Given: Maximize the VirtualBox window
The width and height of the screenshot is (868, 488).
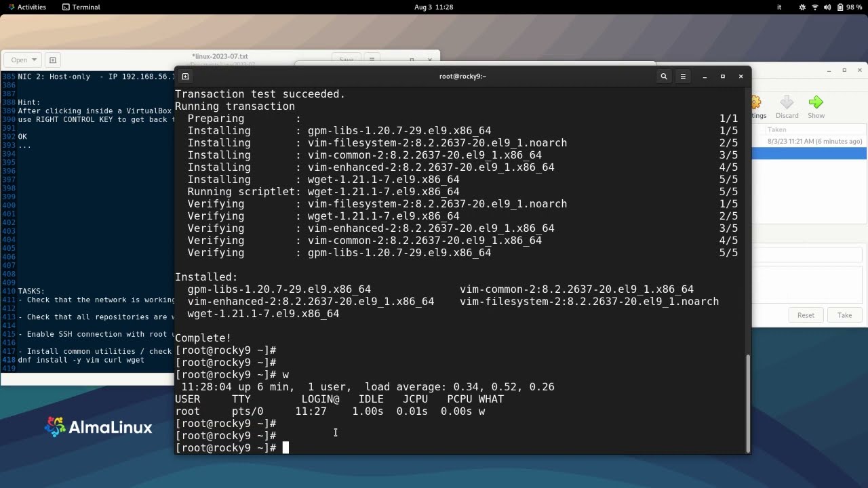Looking at the screenshot, I should tap(844, 70).
